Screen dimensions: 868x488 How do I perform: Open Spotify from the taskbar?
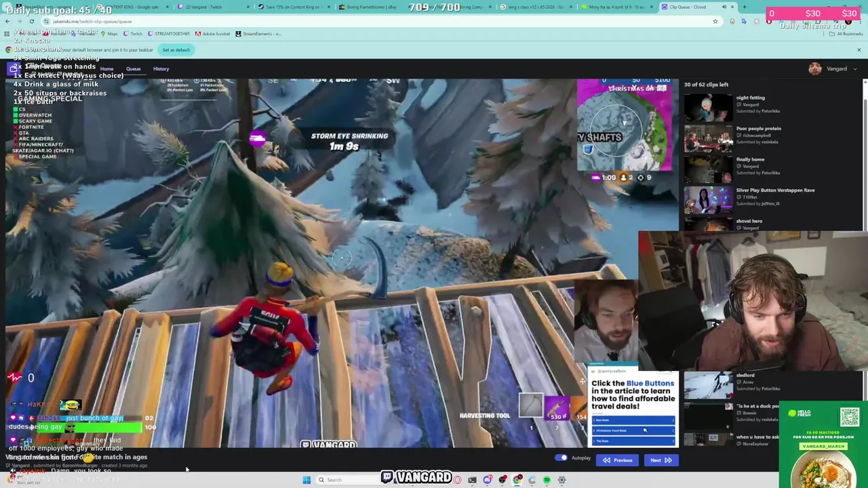point(547,480)
